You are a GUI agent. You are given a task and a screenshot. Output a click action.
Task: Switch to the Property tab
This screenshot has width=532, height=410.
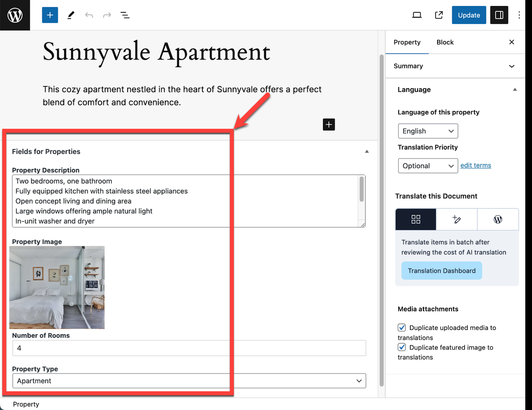407,42
